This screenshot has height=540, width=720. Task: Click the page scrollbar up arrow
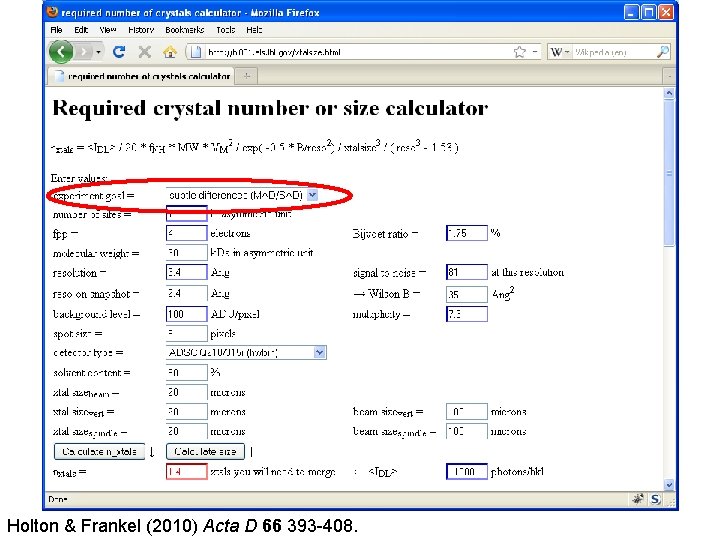[x=669, y=93]
